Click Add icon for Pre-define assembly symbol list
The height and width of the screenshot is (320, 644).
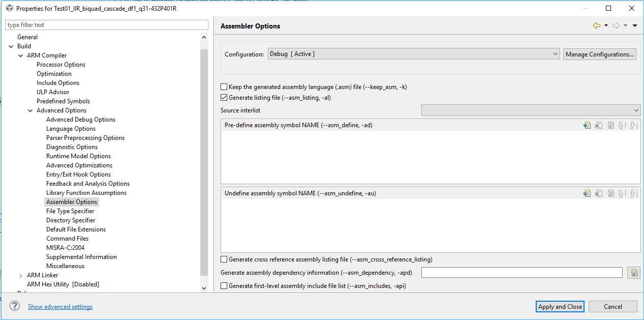(x=587, y=125)
